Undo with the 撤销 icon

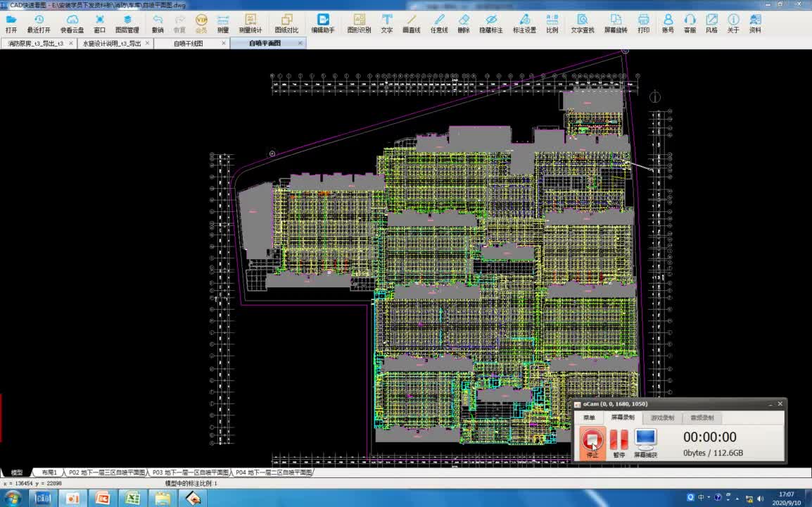pyautogui.click(x=158, y=24)
